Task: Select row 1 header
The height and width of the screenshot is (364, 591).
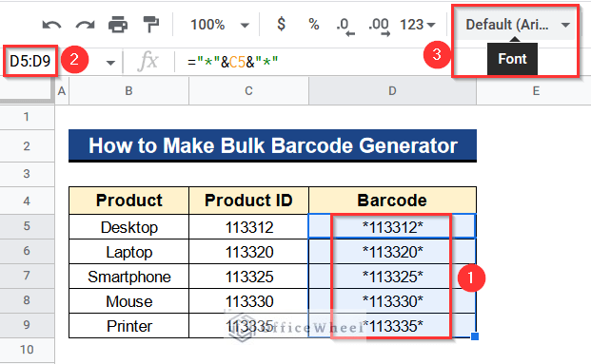Action: 27,117
